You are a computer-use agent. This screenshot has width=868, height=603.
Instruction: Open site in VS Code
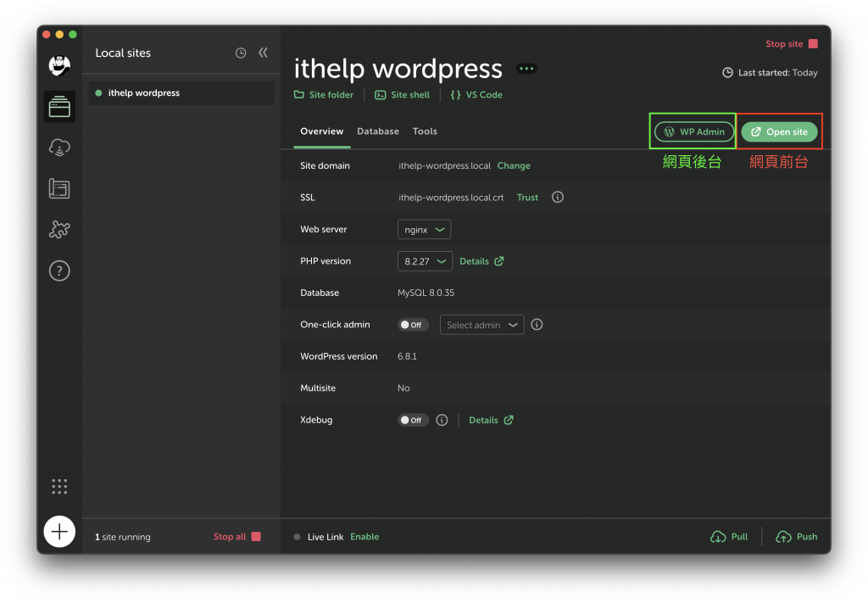click(476, 95)
